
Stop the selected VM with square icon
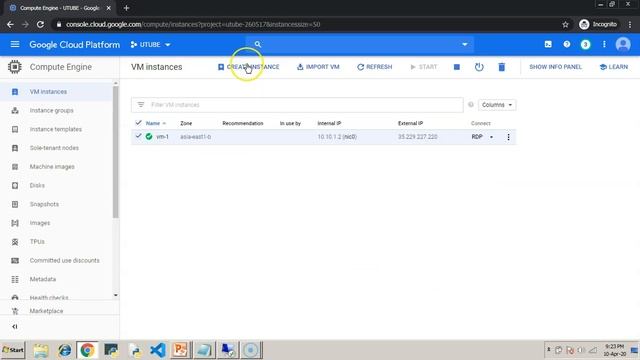click(457, 67)
